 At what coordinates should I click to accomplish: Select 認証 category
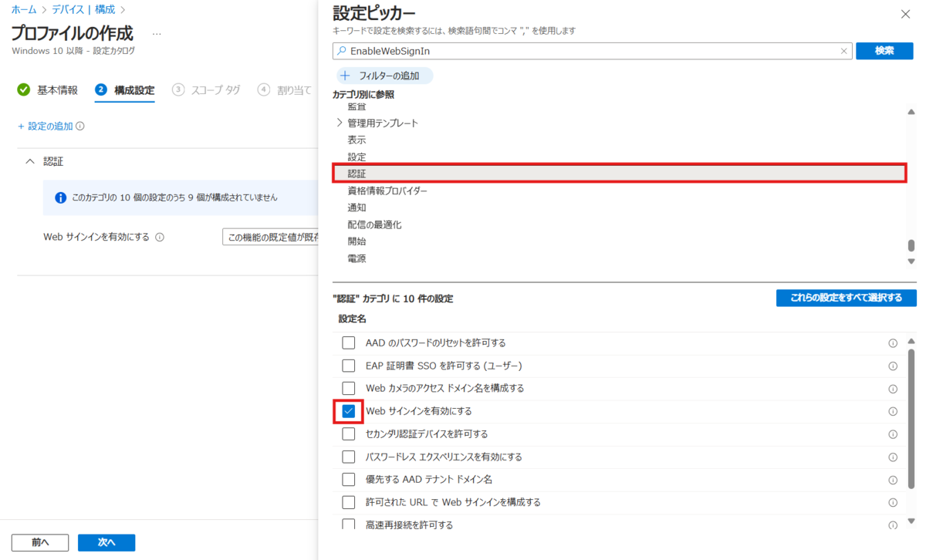point(620,174)
